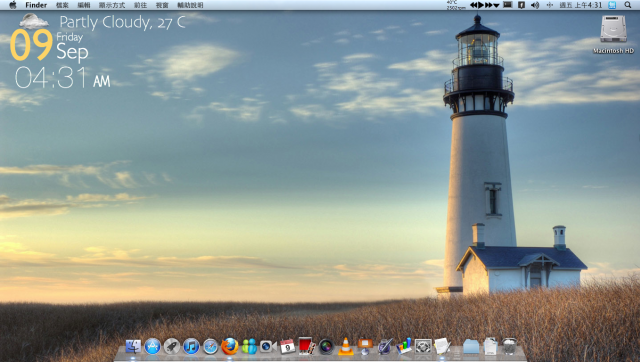Launch VLC traffic cone icon
640x362 pixels.
(x=346, y=346)
